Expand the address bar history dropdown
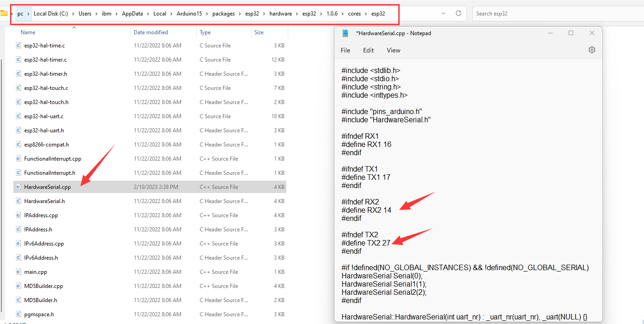This screenshot has width=644, height=324. click(x=443, y=14)
